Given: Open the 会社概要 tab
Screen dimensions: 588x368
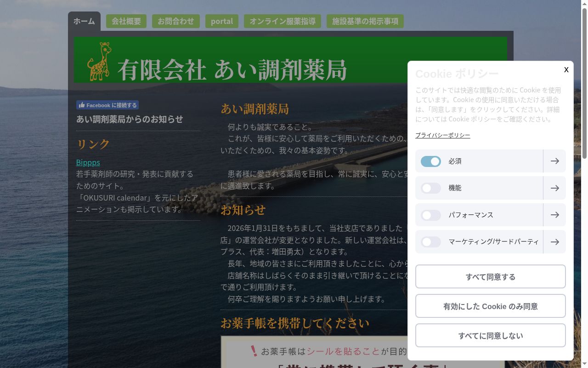Looking at the screenshot, I should coord(126,21).
